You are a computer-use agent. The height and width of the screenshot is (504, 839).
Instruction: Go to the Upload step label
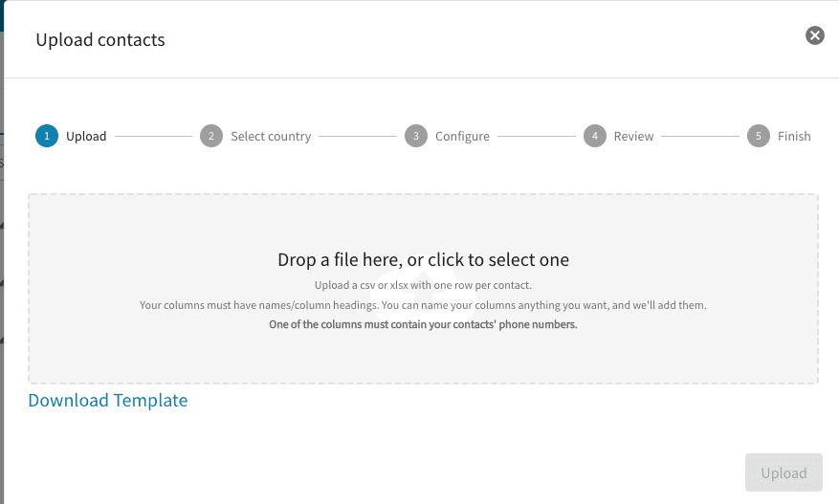tap(86, 136)
